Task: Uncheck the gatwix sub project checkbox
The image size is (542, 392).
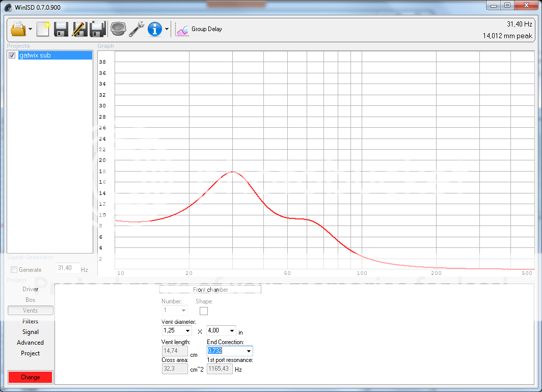Action: (x=12, y=55)
